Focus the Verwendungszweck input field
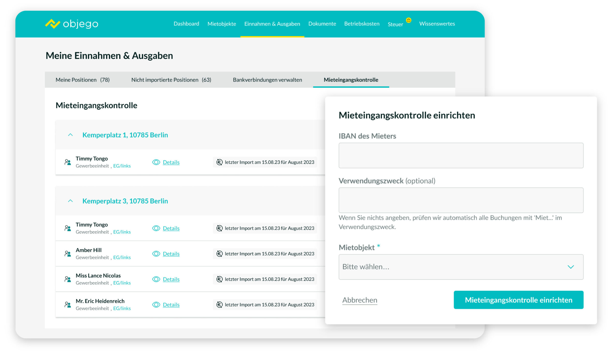The width and height of the screenshot is (614, 364). [461, 200]
